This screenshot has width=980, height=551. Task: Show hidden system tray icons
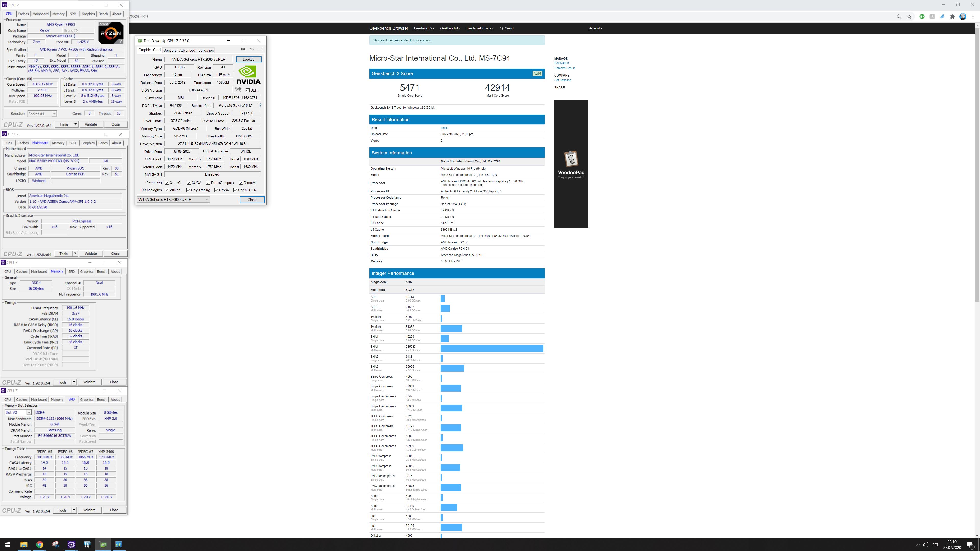coord(918,545)
